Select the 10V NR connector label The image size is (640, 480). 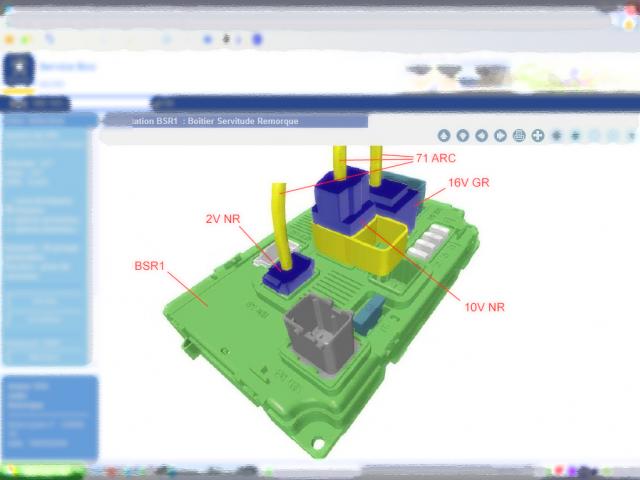click(484, 307)
